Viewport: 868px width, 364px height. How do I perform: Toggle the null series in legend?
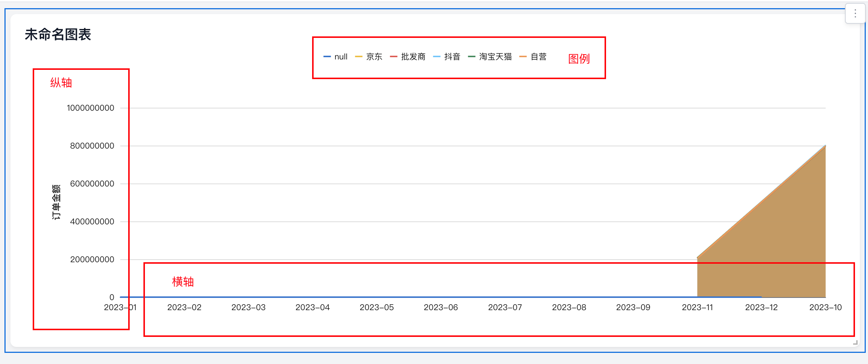point(335,57)
